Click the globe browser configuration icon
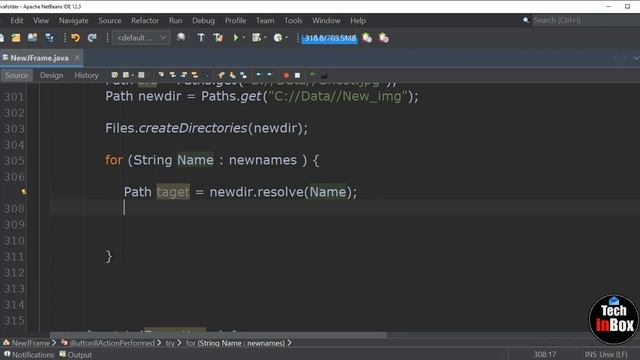This screenshot has height=360, width=640. tap(180, 38)
